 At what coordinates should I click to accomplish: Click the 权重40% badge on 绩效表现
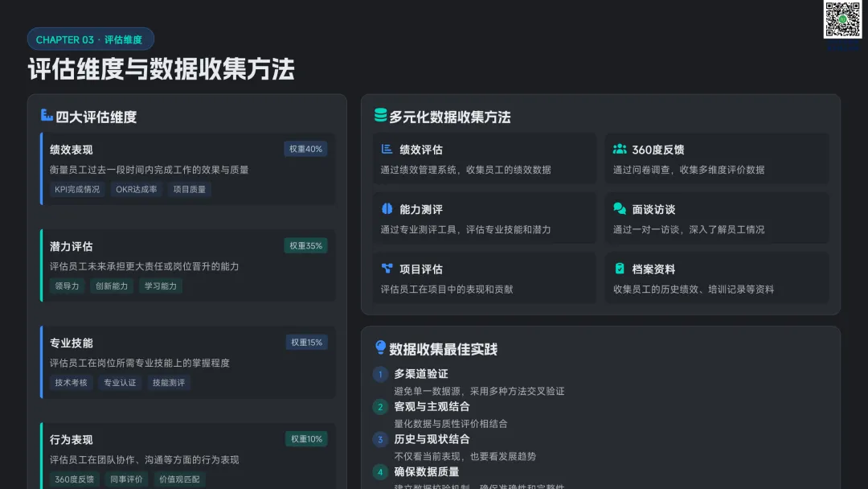click(x=305, y=149)
